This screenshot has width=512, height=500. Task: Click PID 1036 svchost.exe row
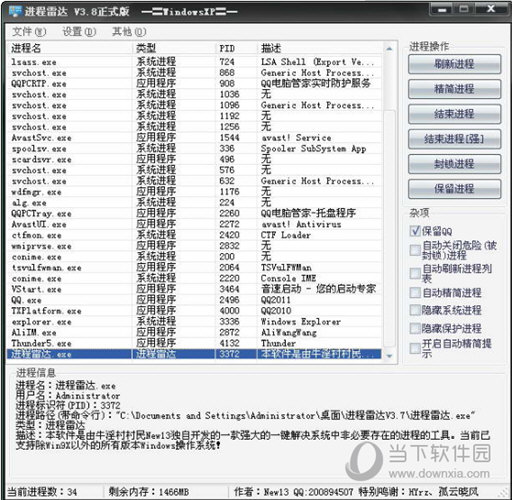(195, 94)
